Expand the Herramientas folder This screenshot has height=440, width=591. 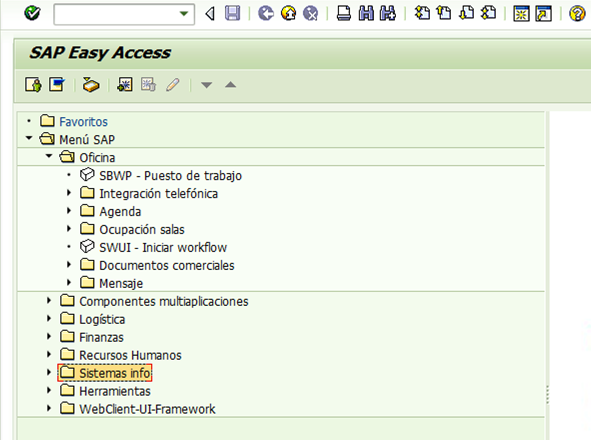pos(49,390)
